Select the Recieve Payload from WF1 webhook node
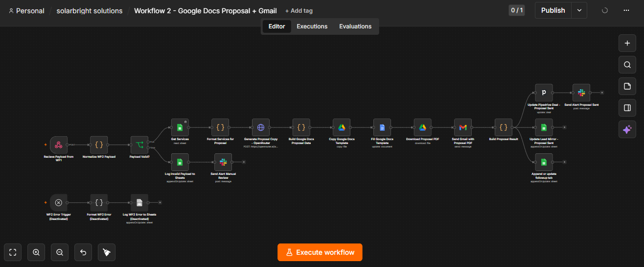 (x=59, y=145)
